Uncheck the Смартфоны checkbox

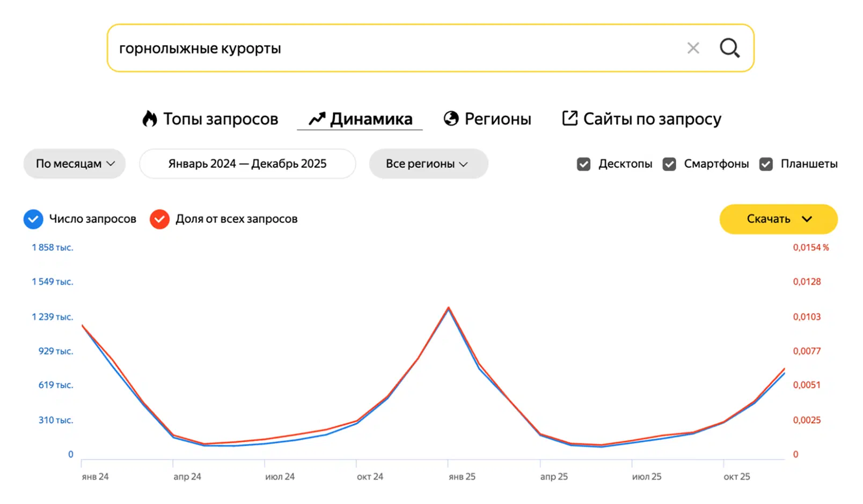[669, 164]
